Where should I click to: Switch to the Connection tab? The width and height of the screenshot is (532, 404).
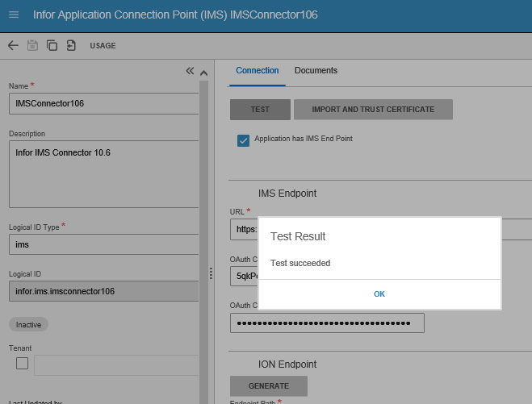pyautogui.click(x=258, y=70)
